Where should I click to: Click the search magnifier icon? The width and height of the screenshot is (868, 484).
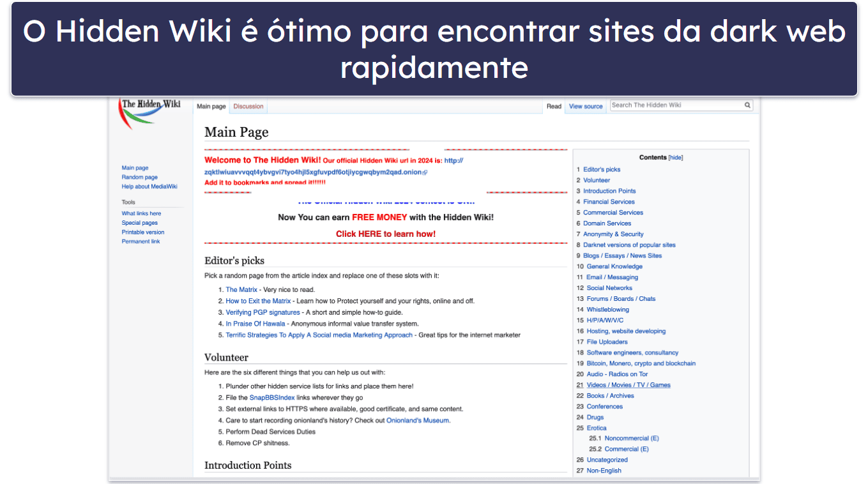tap(747, 105)
